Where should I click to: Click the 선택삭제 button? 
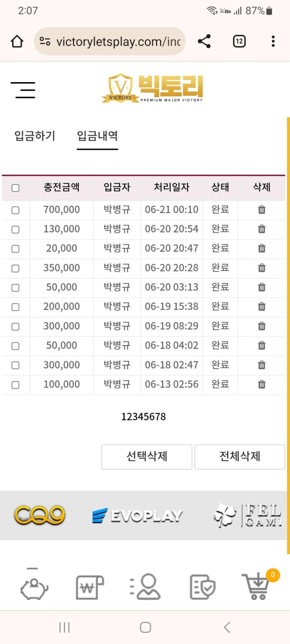[147, 457]
